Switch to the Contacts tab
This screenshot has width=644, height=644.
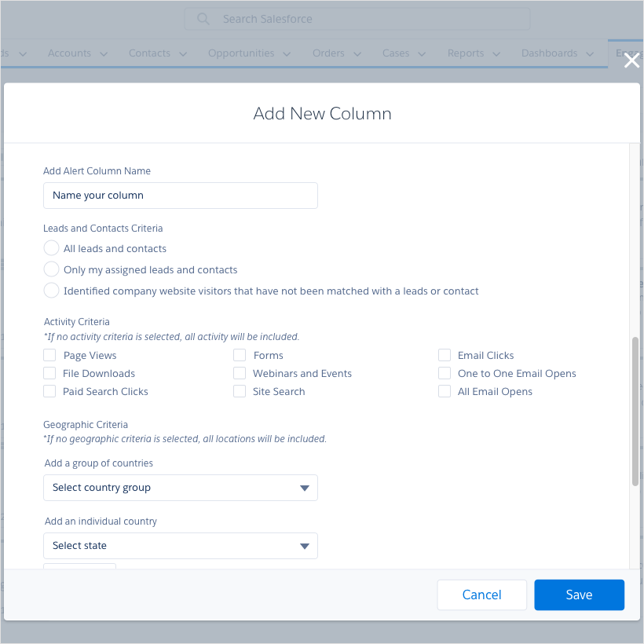[x=149, y=53]
